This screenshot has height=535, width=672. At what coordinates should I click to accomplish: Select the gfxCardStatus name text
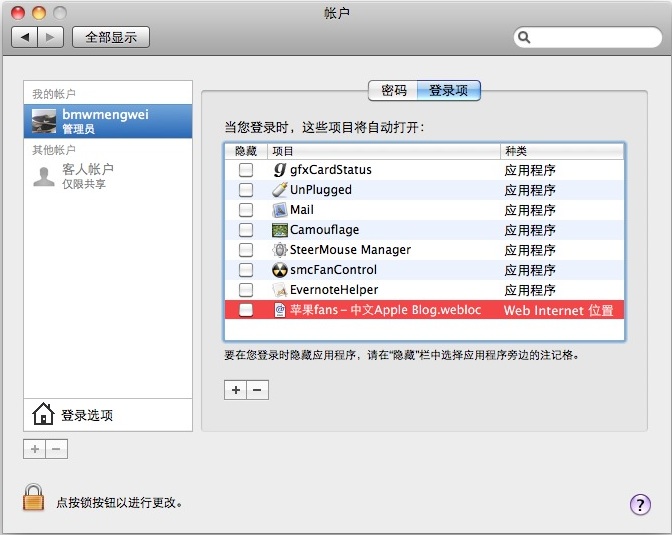pos(331,170)
